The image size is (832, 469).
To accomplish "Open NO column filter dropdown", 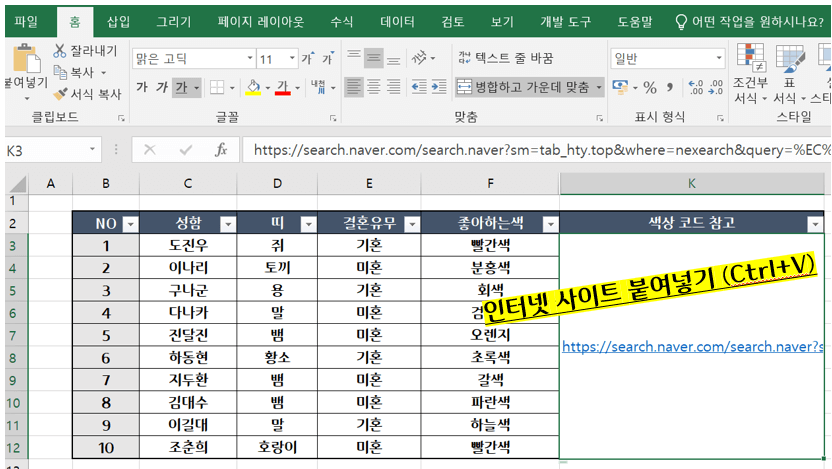I will tap(130, 224).
